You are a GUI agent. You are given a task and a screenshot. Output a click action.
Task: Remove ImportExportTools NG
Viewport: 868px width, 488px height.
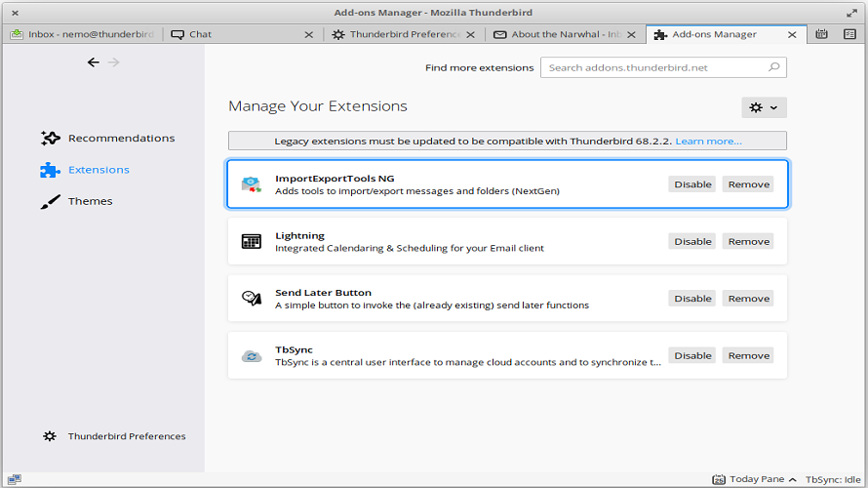748,184
